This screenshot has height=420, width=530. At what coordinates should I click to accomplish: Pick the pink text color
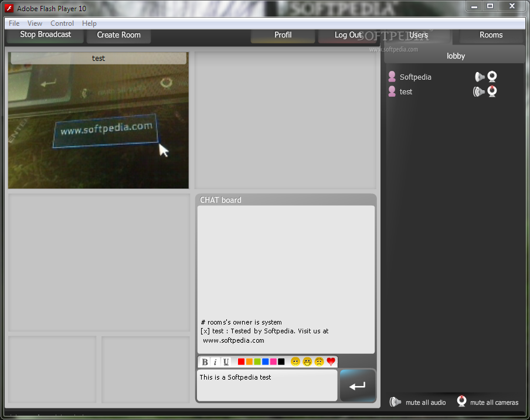(x=273, y=362)
